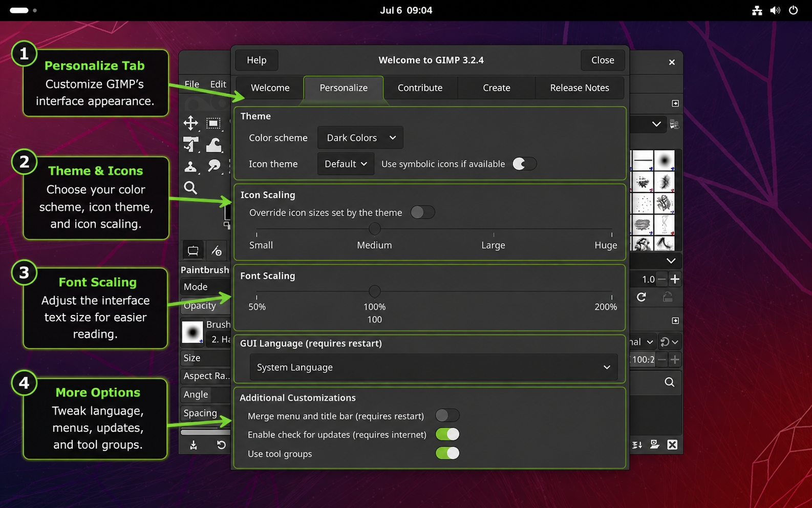Select the Zoom magnifier tool in toolbox
This screenshot has width=812, height=508.
[190, 188]
